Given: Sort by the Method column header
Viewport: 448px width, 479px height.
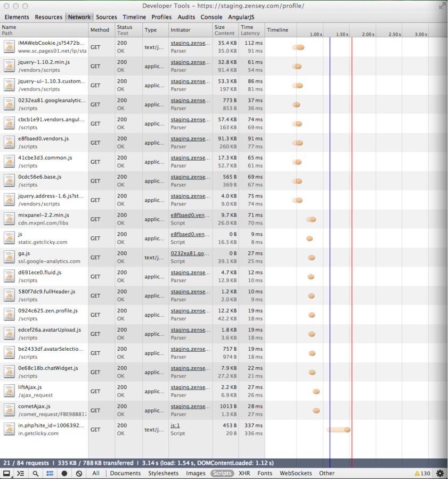Looking at the screenshot, I should 102,30.
